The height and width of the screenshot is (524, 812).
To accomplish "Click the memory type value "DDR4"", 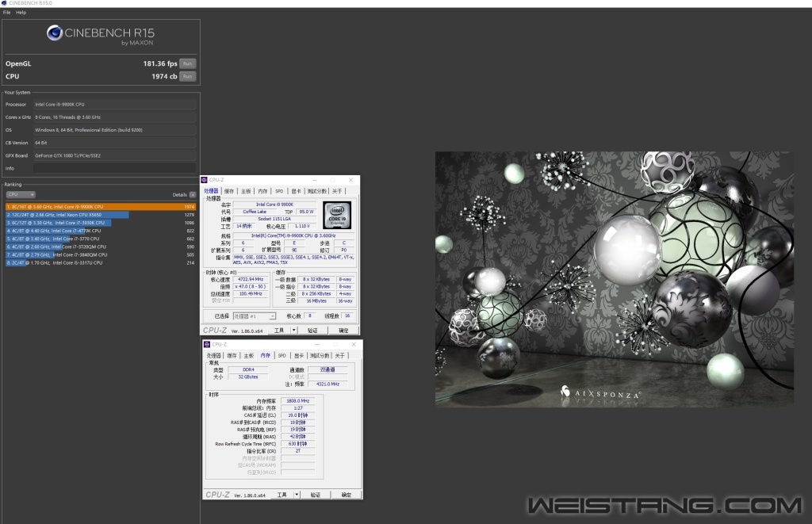I will [248, 369].
